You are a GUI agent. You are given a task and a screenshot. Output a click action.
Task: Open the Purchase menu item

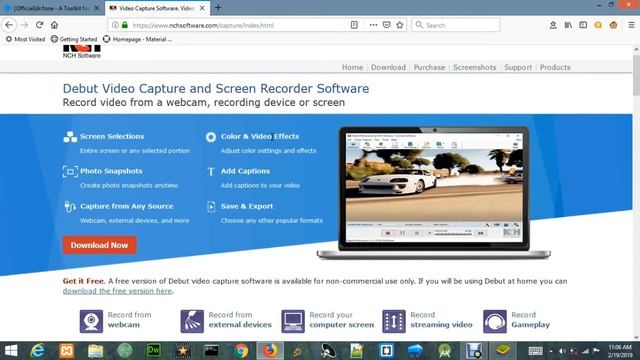(x=429, y=67)
